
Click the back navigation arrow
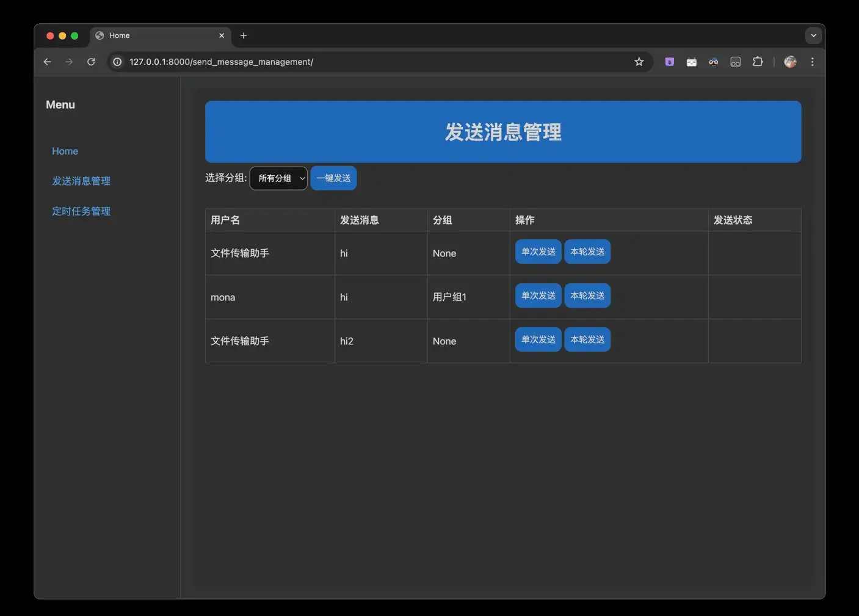[47, 62]
